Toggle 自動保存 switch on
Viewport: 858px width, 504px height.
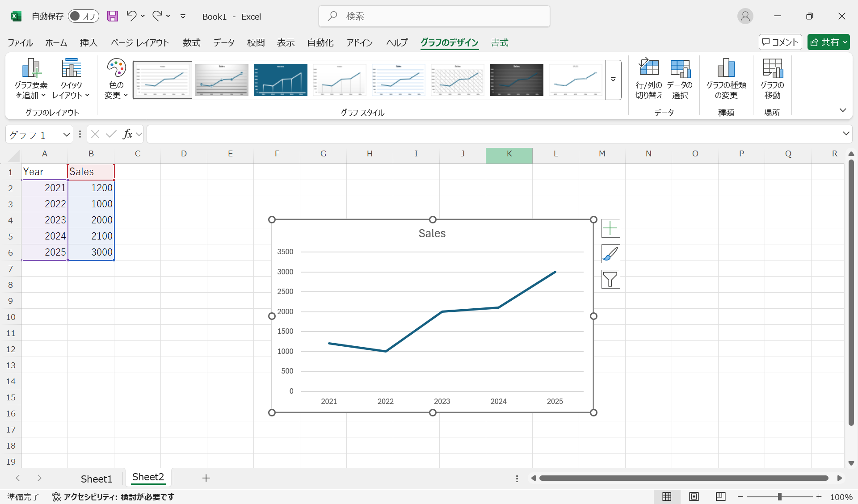84,16
